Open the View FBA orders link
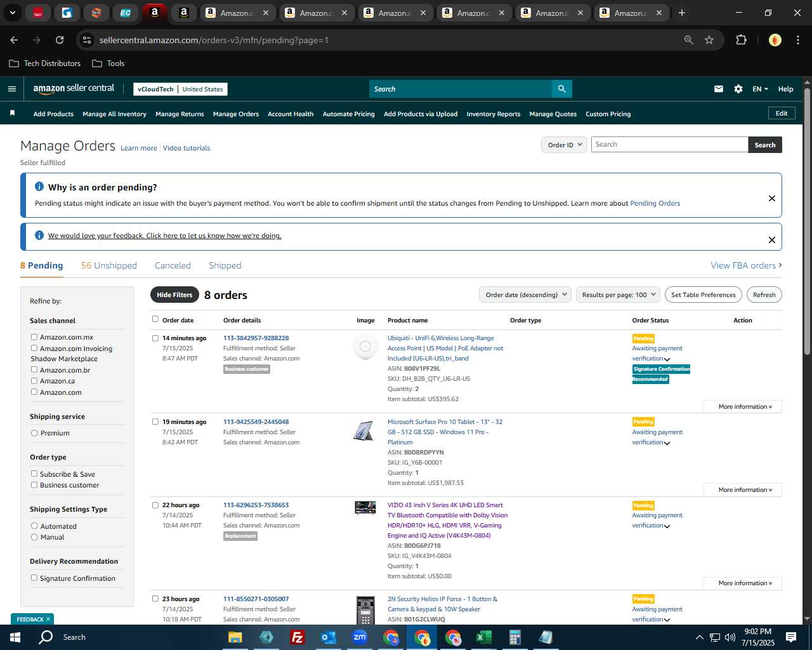Image resolution: width=812 pixels, height=650 pixels. (x=746, y=265)
